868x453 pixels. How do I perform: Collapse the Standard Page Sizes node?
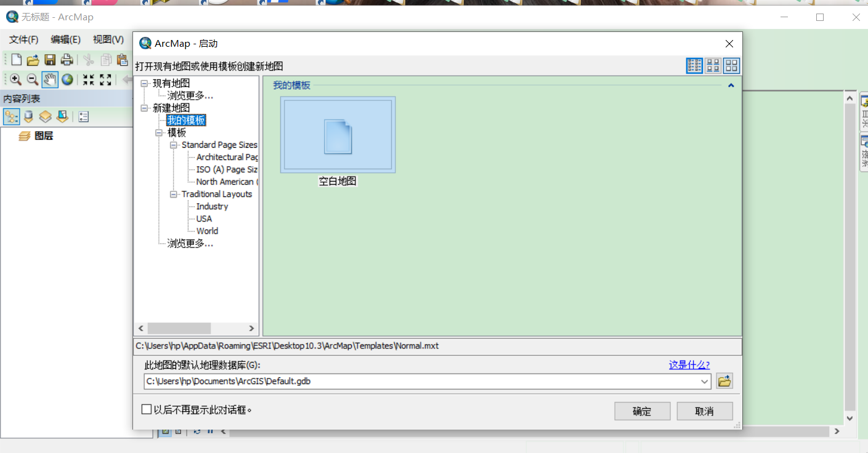(x=174, y=145)
